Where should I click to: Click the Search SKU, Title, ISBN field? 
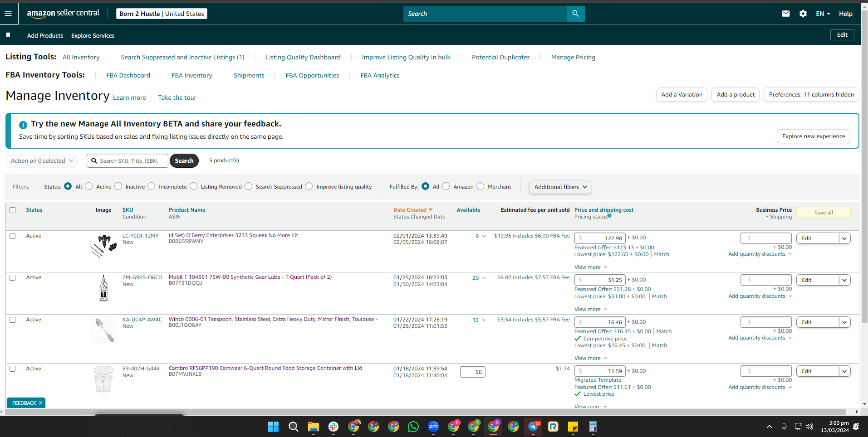coord(128,160)
